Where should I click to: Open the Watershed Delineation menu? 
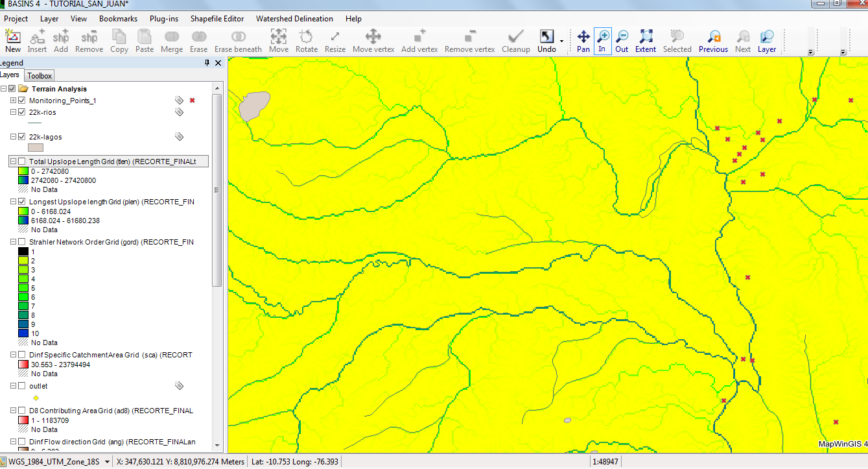tap(294, 19)
